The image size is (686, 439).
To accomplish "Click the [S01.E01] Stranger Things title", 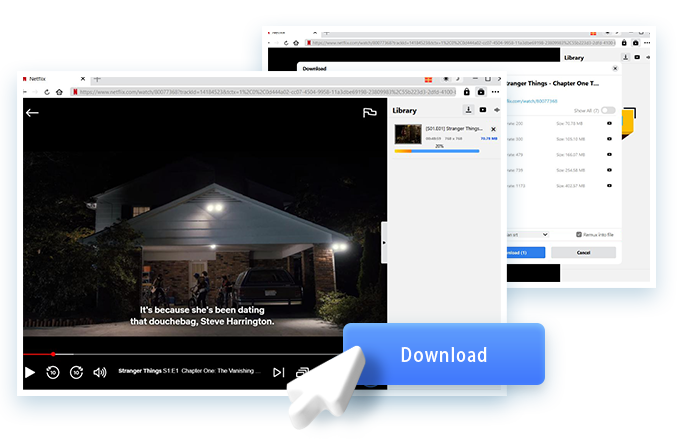I will [x=454, y=129].
